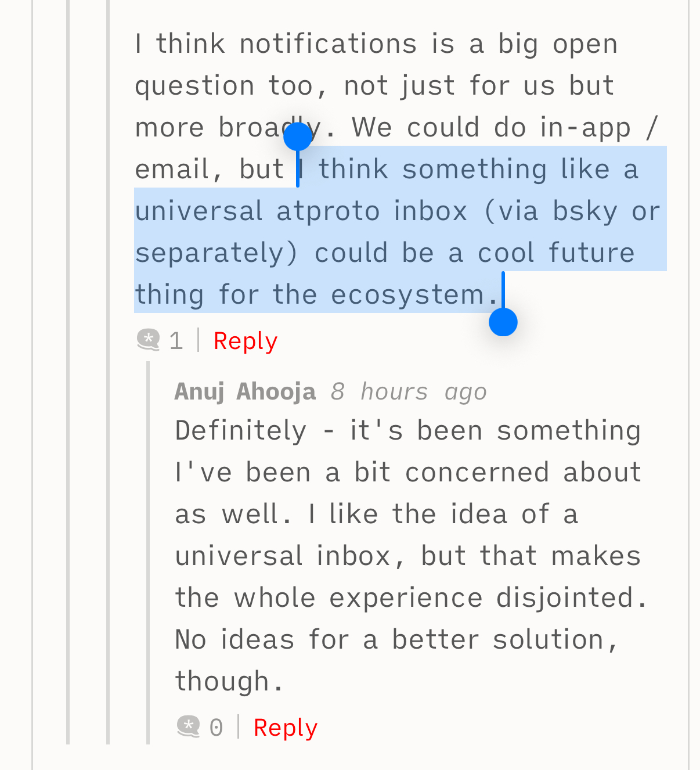The image size is (700, 770).
Task: Click the reply count number 1
Action: point(176,341)
